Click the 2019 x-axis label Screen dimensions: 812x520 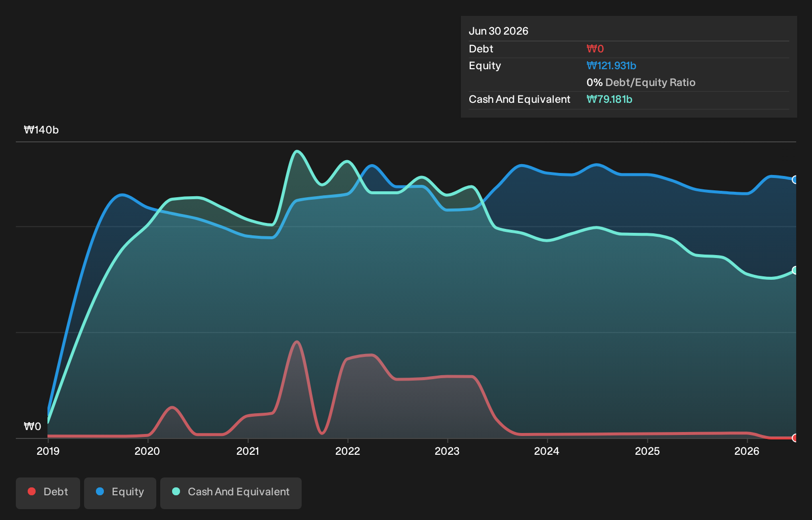click(x=48, y=451)
